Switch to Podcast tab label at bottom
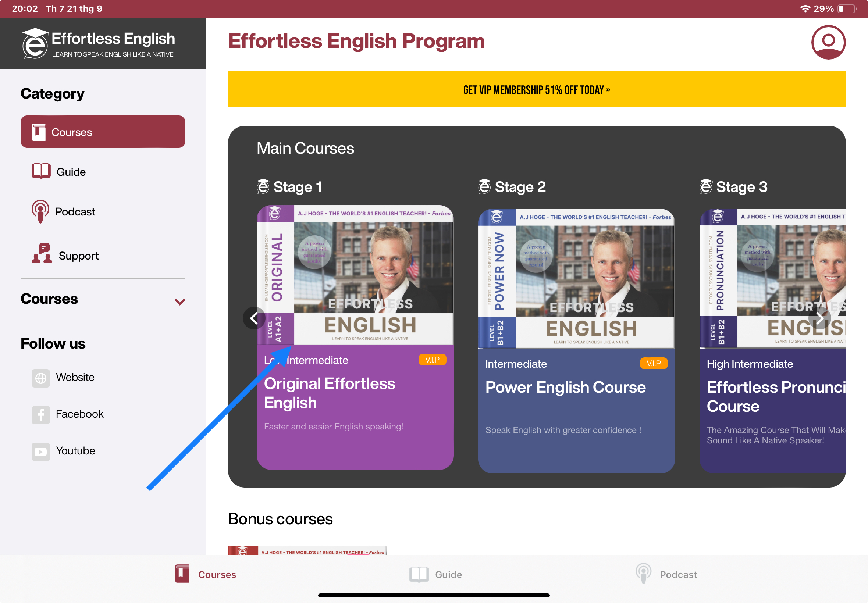 [678, 575]
